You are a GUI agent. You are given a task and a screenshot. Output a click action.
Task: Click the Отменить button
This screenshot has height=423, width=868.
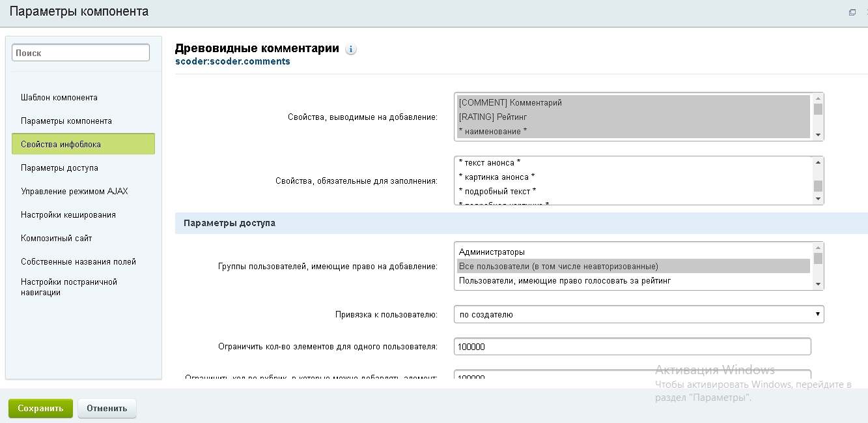[x=107, y=409]
